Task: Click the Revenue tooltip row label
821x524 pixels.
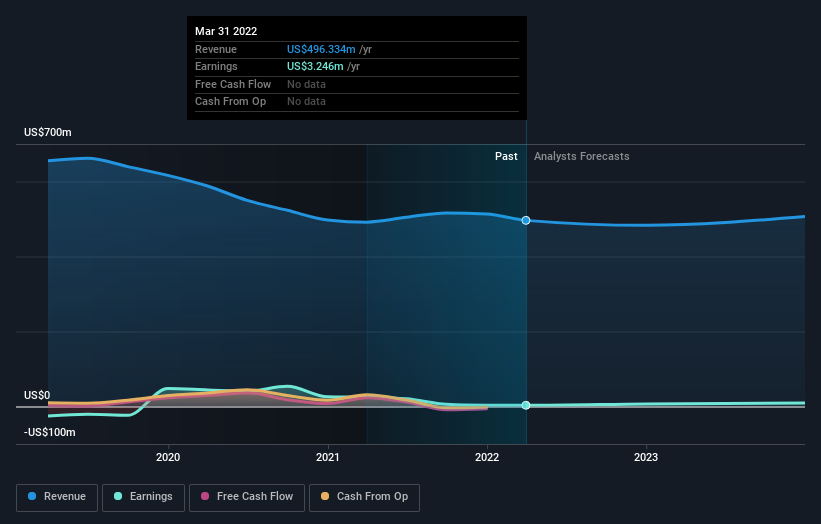Action: tap(216, 49)
